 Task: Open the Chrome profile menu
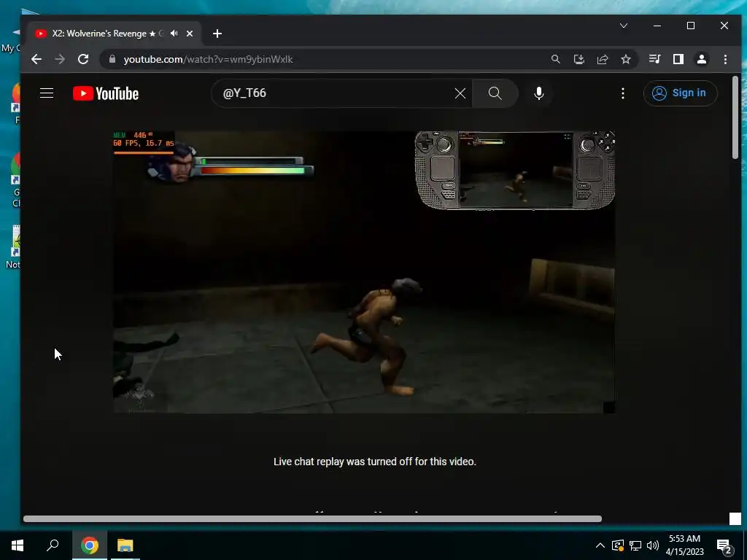[x=701, y=59]
